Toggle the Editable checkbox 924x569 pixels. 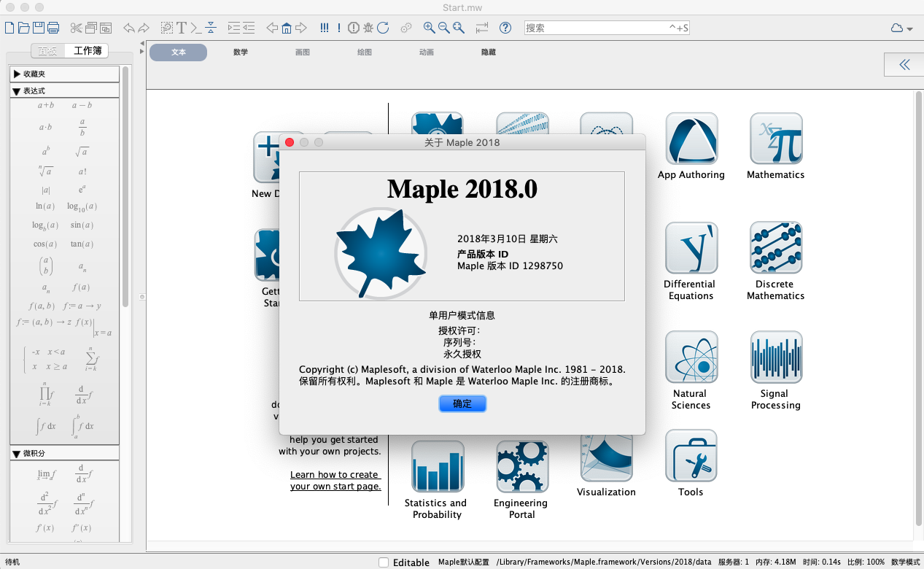[x=384, y=562]
